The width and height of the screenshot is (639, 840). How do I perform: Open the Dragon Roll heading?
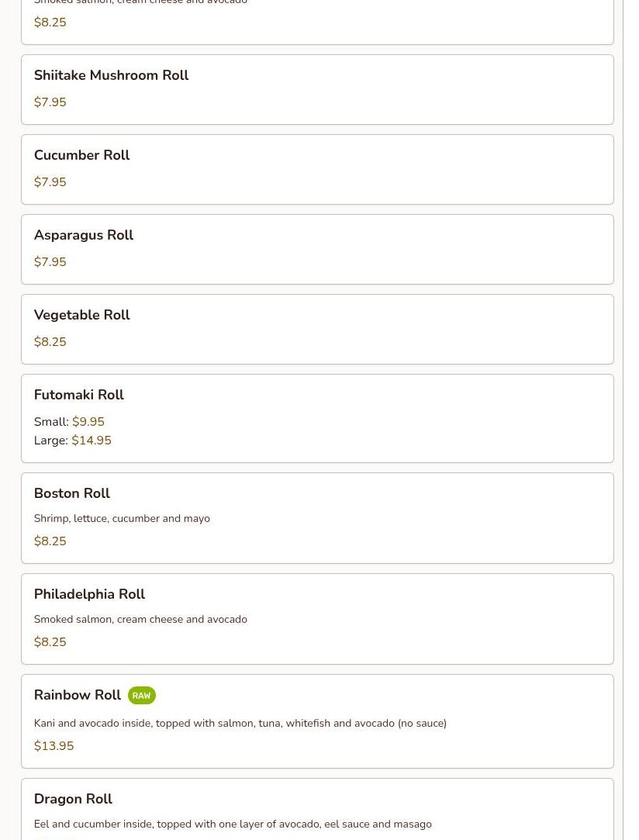point(73,799)
